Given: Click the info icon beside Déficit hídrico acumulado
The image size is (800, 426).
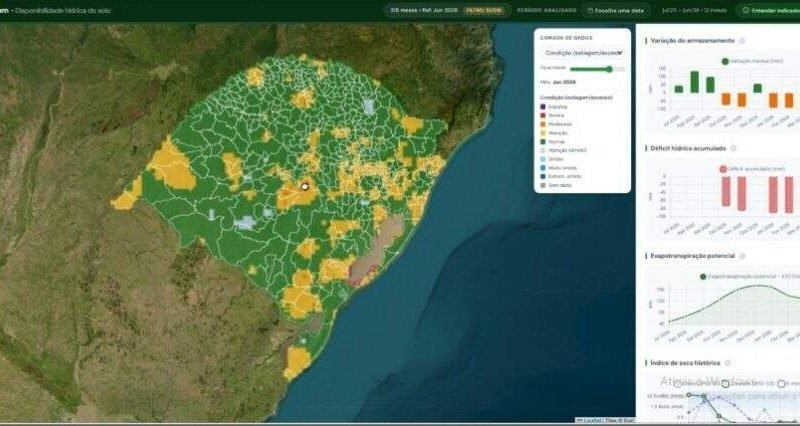Looking at the screenshot, I should [733, 148].
